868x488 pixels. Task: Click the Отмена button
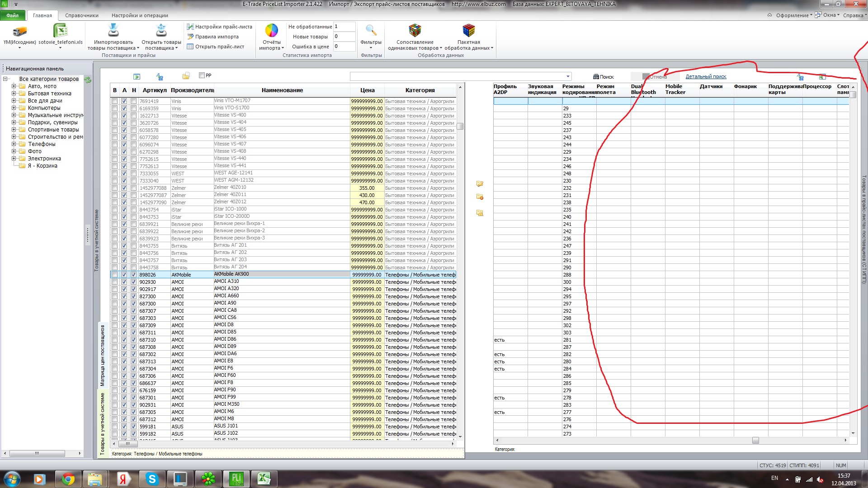(x=655, y=77)
